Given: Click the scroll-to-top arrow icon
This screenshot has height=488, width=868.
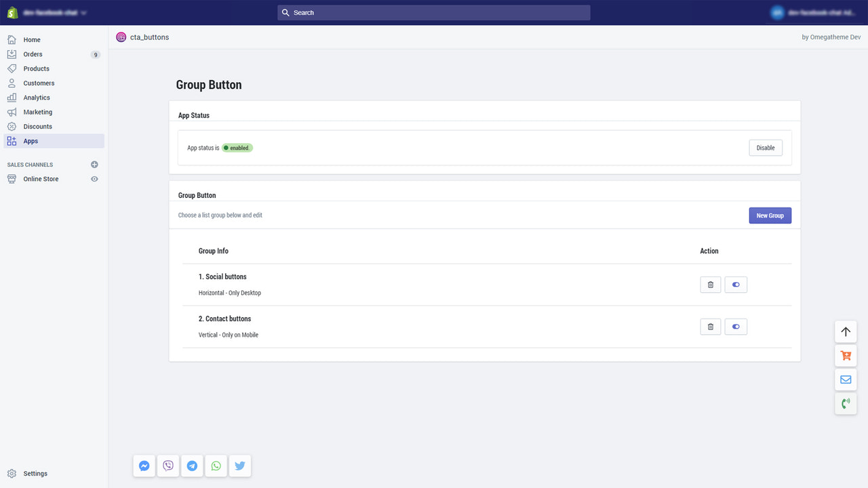Looking at the screenshot, I should coord(845,331).
